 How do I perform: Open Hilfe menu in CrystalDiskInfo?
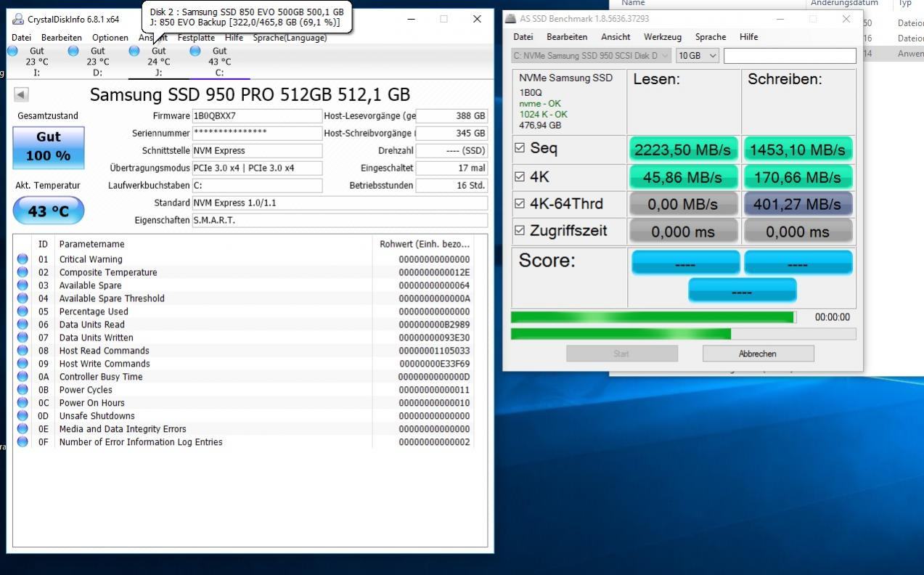point(234,38)
